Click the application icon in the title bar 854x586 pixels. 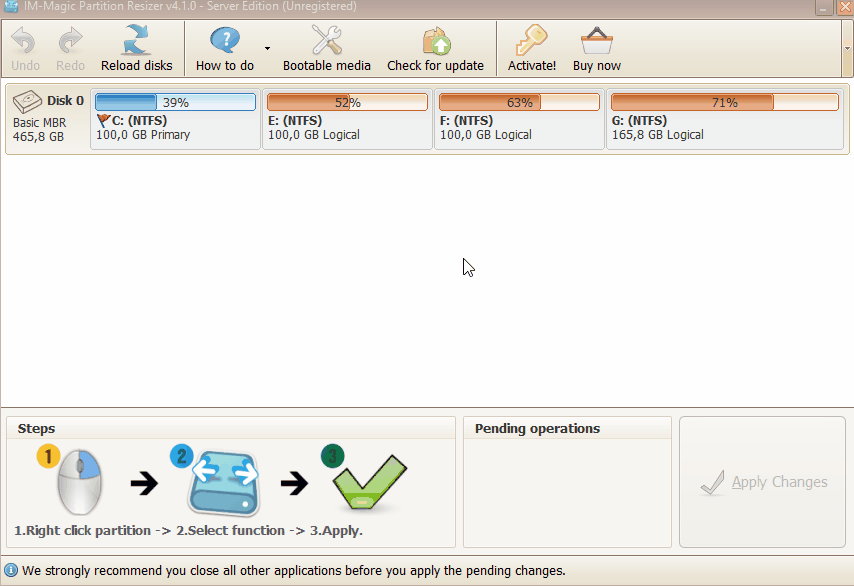(11, 6)
